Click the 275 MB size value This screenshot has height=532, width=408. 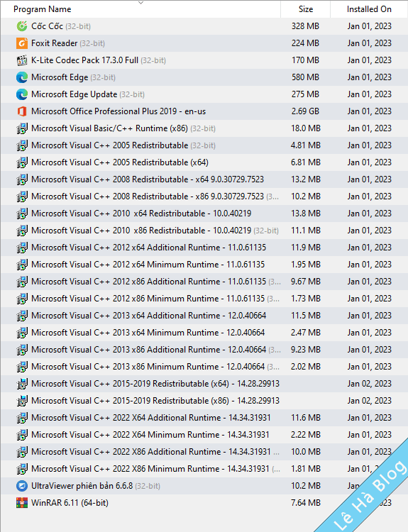click(x=305, y=94)
